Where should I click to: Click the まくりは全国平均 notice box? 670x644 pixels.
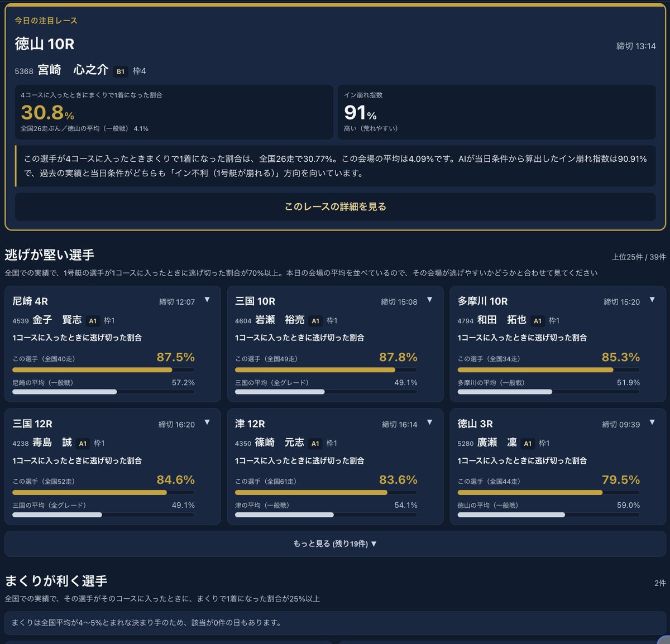point(335,623)
